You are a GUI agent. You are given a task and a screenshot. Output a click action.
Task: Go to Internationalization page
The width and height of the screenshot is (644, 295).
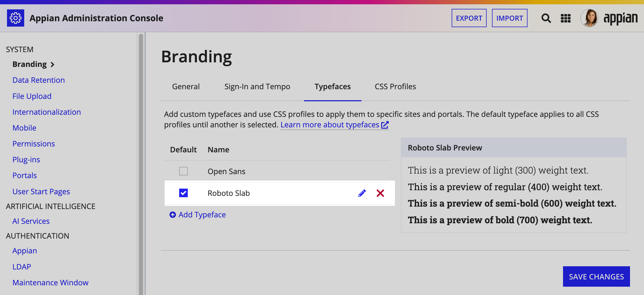tap(47, 112)
